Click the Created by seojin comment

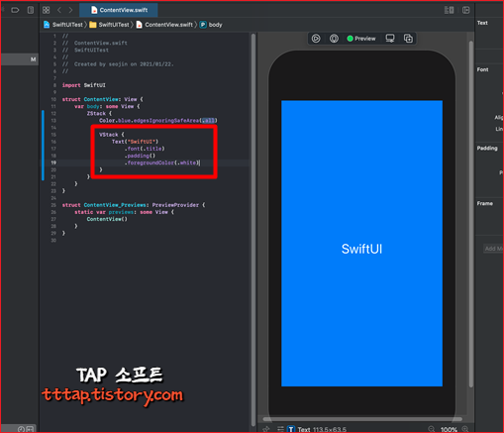pyautogui.click(x=118, y=64)
